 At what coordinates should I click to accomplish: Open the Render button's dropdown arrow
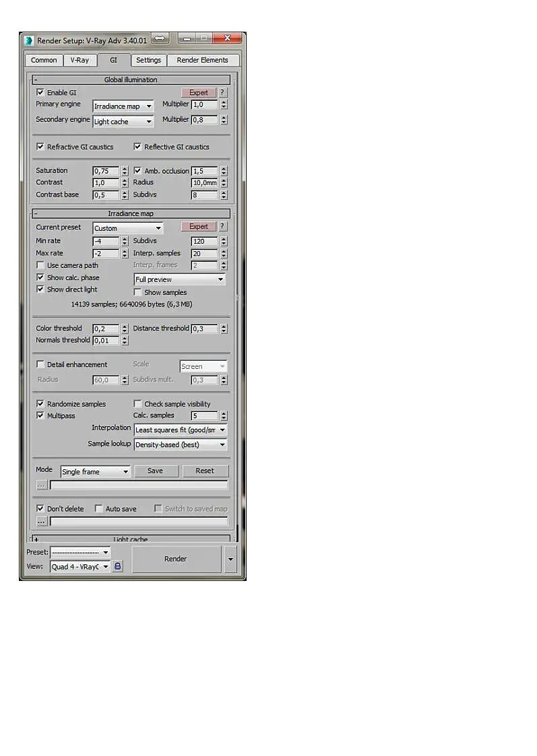coord(230,559)
